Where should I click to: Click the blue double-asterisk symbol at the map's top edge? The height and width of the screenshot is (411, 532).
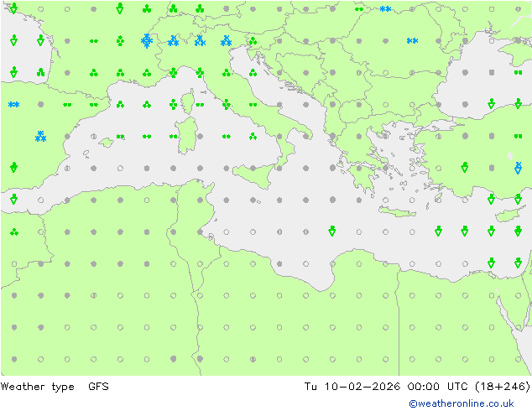click(x=385, y=9)
